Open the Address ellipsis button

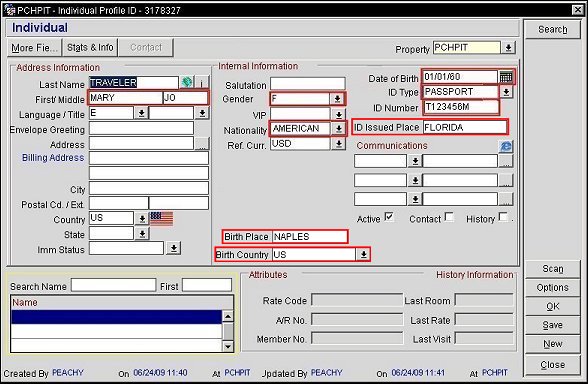(202, 144)
